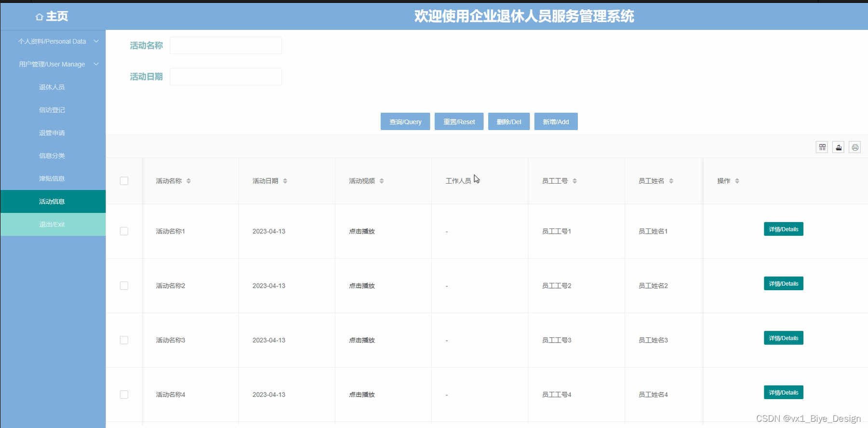Sort by 活动视频 column arrows
868x428 pixels.
click(x=382, y=181)
